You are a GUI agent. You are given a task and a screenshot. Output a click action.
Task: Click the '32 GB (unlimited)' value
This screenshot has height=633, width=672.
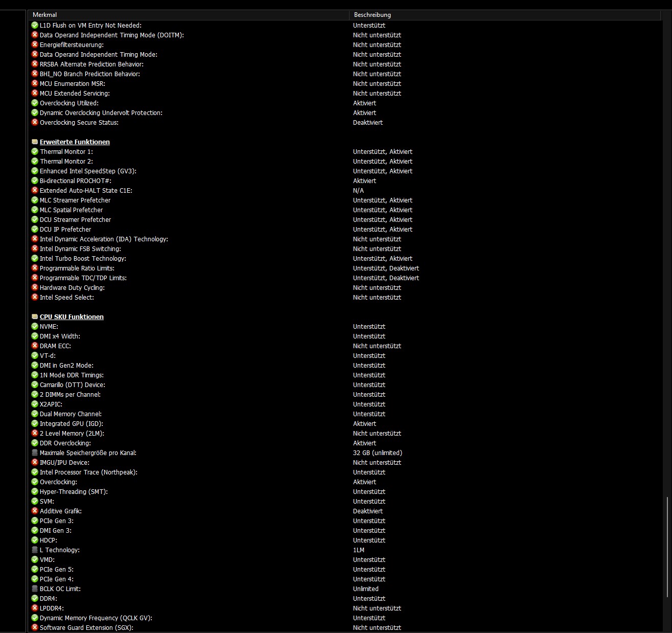click(x=378, y=453)
